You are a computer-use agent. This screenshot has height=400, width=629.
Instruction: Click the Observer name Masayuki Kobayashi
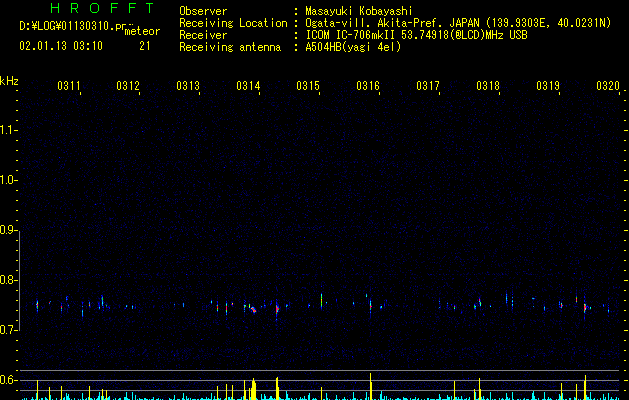[359, 11]
